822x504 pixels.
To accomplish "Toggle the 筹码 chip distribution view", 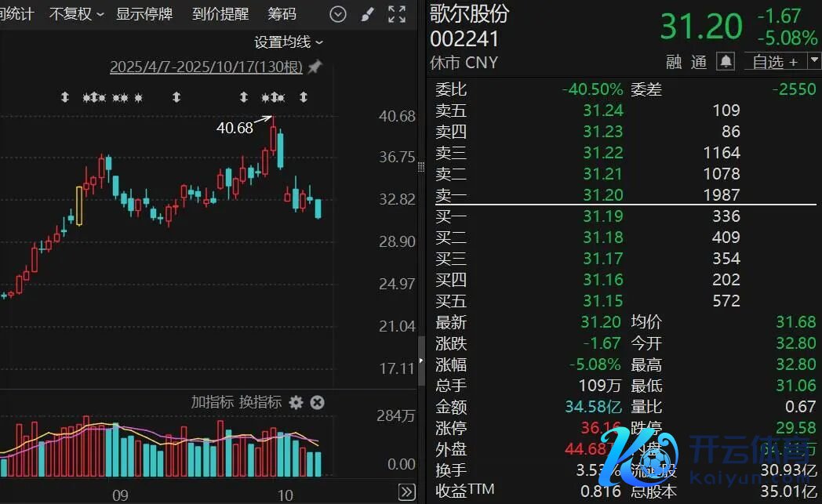I will (282, 14).
